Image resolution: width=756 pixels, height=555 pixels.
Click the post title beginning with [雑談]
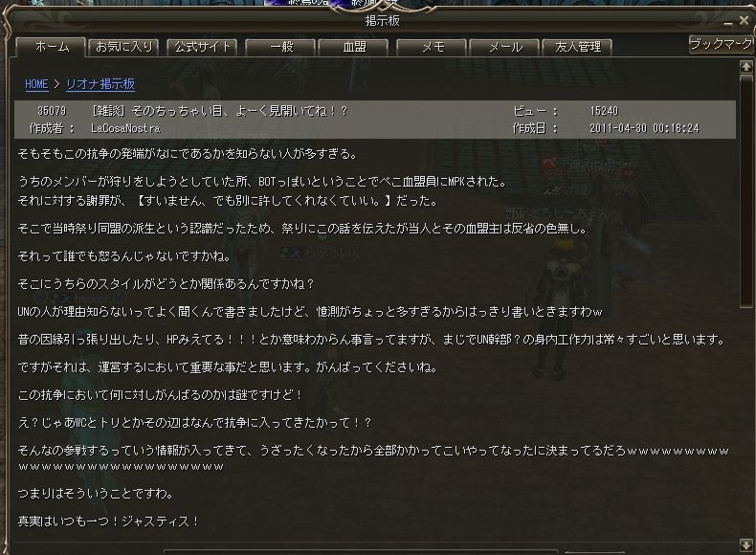click(220, 111)
